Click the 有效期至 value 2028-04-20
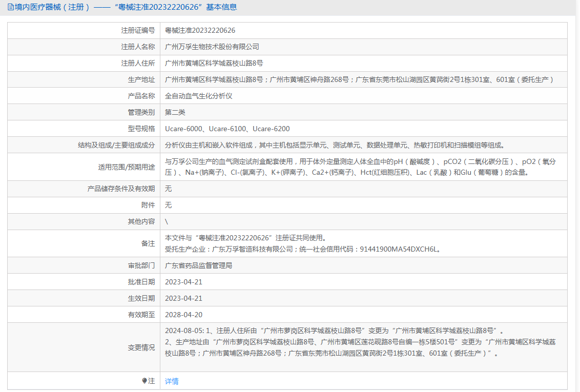 pyautogui.click(x=183, y=315)
